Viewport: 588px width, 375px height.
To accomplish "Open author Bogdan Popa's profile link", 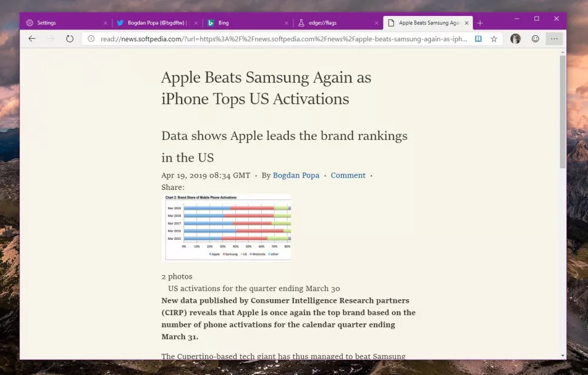I will [x=296, y=175].
